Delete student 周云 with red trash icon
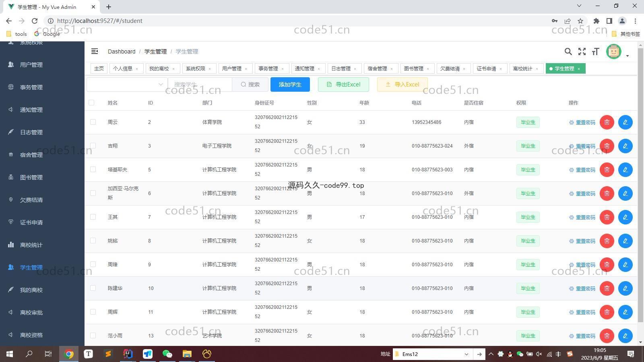644x362 pixels. [607, 122]
